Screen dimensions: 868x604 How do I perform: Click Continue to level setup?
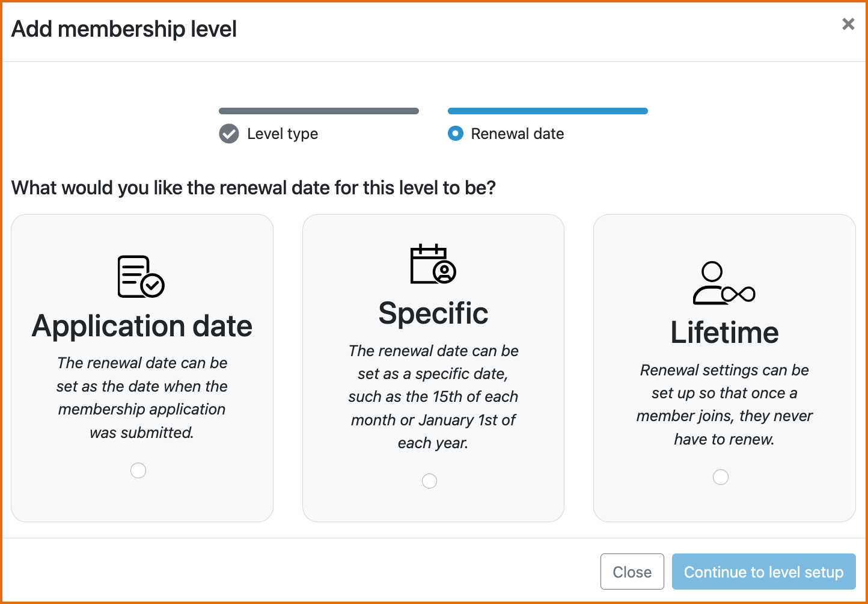point(763,572)
